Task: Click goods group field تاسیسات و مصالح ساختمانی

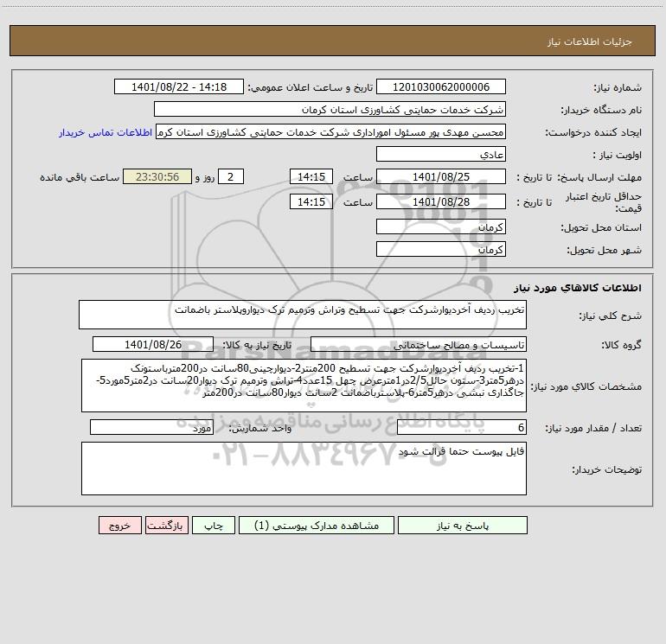Action: [419, 344]
